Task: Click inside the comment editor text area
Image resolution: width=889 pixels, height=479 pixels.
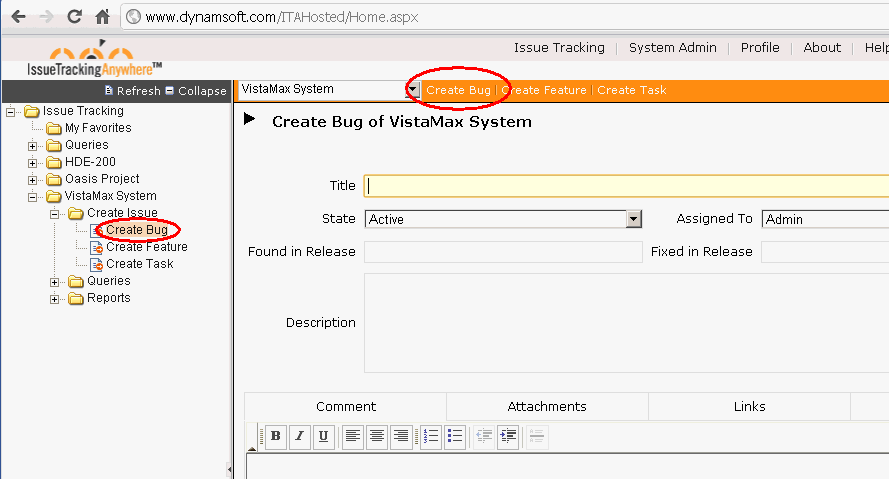Action: pos(567,466)
